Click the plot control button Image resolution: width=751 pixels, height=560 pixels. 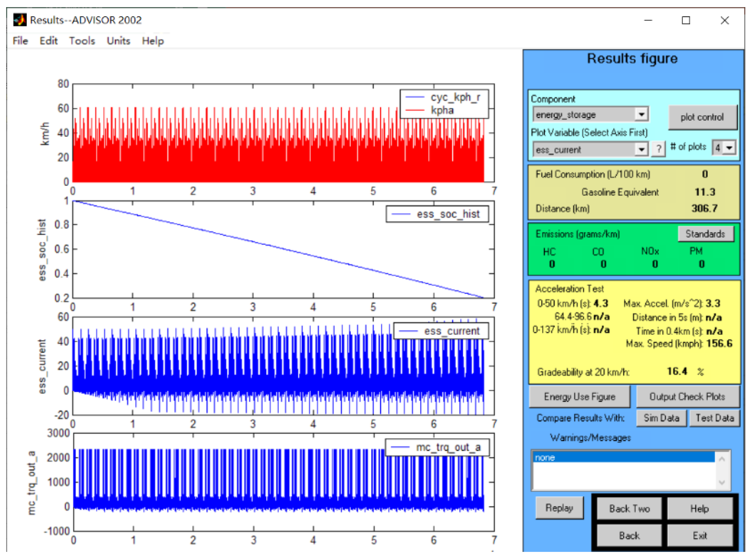pyautogui.click(x=702, y=117)
